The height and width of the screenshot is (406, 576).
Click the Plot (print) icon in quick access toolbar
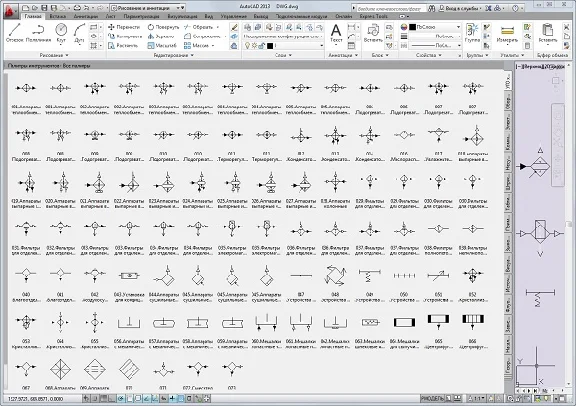tap(77, 8)
